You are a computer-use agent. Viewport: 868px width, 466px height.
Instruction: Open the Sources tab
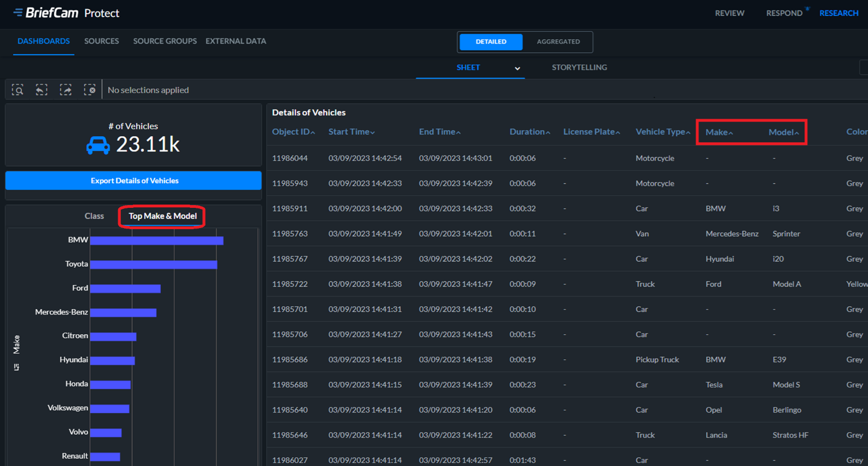pyautogui.click(x=101, y=41)
